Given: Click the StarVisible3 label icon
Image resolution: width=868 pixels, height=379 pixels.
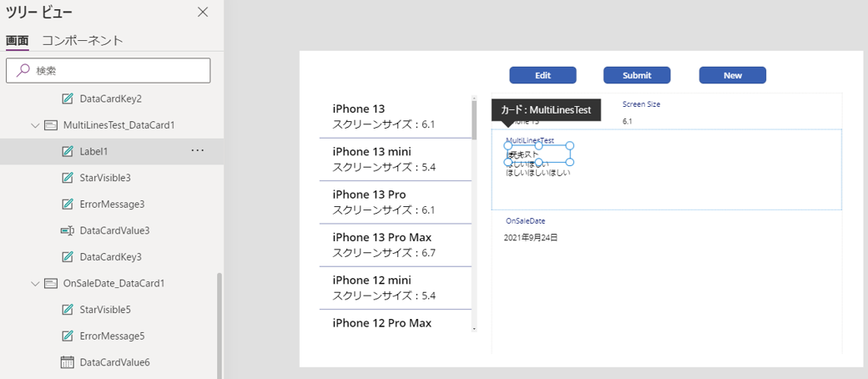Looking at the screenshot, I should click(68, 178).
